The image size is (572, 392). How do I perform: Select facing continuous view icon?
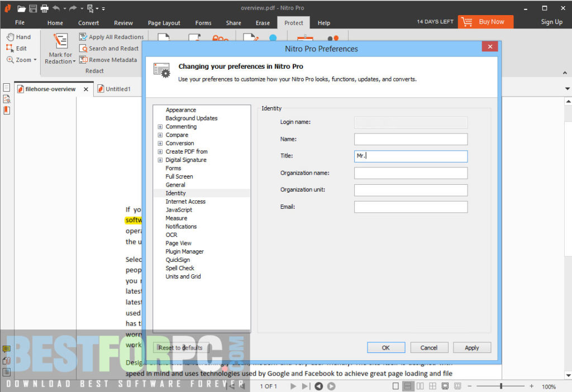click(x=433, y=386)
